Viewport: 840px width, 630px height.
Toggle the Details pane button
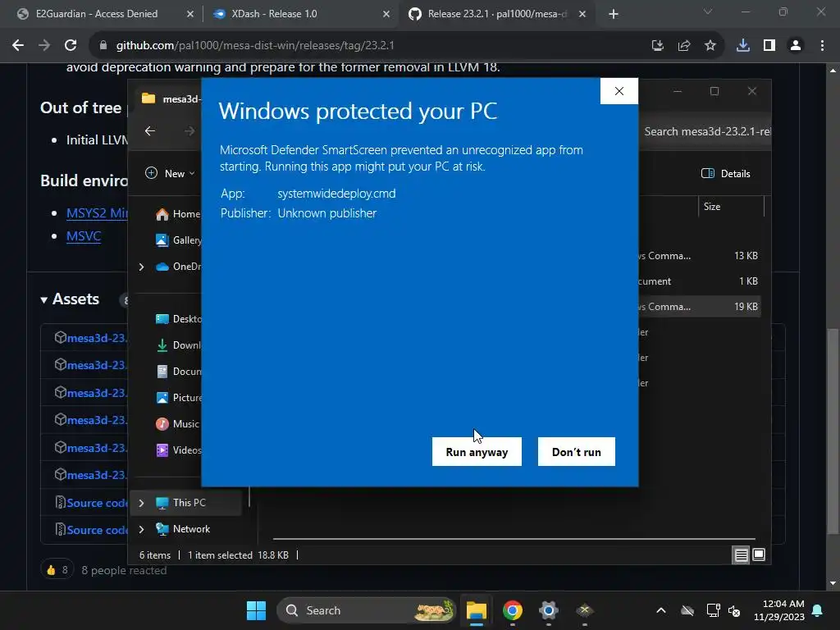click(725, 174)
